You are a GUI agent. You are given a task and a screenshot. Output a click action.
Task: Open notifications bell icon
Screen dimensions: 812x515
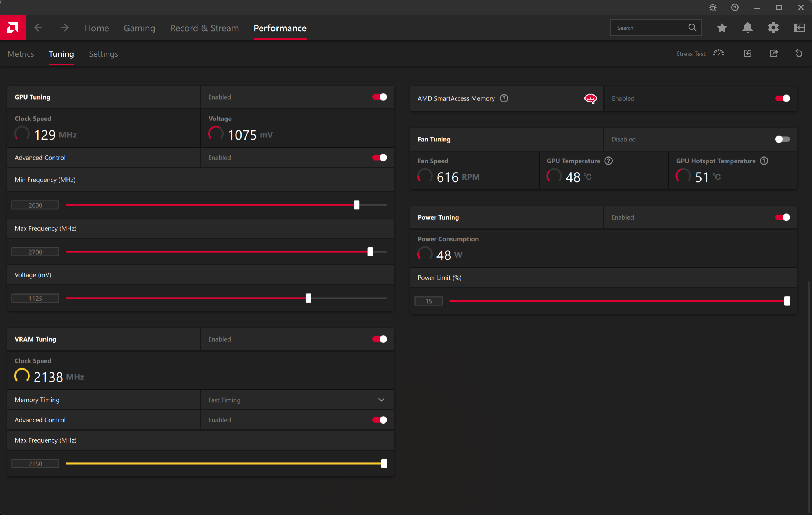pos(747,28)
